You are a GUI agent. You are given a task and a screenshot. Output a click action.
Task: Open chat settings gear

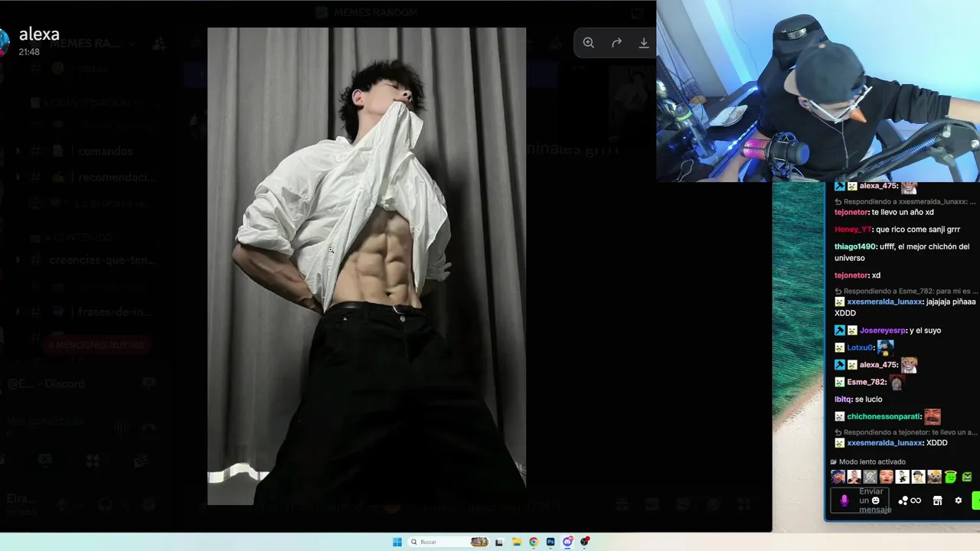[x=958, y=500]
